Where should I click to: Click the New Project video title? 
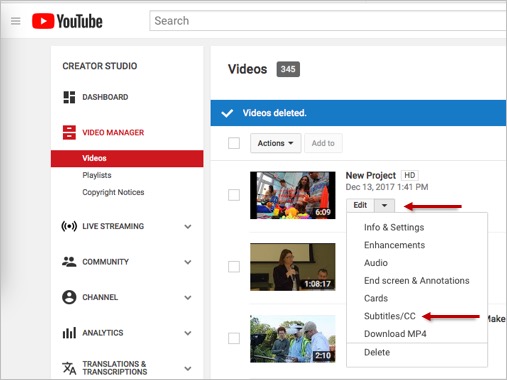point(370,175)
